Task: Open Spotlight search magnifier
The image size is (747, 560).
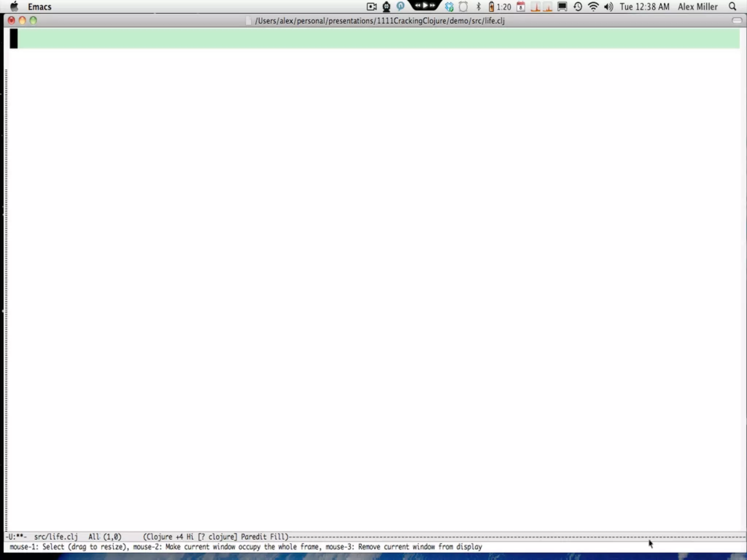Action: tap(732, 7)
